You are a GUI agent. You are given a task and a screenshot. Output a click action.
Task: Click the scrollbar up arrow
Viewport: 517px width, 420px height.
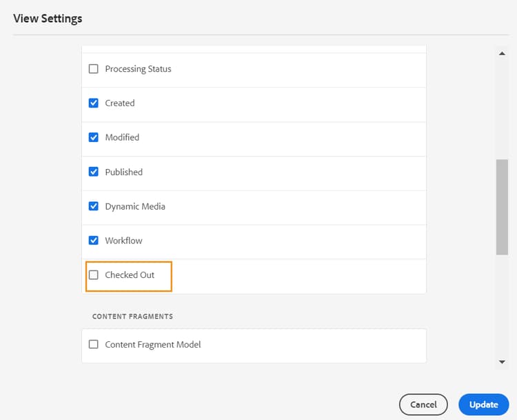[x=502, y=53]
